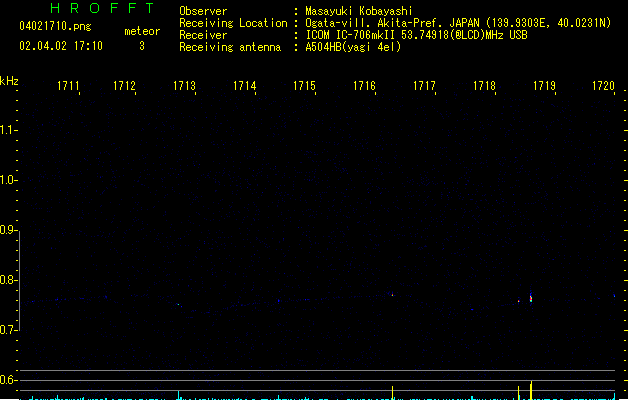This screenshot has width=629, height=400.
Task: Click the meteor label
Action: point(142,31)
